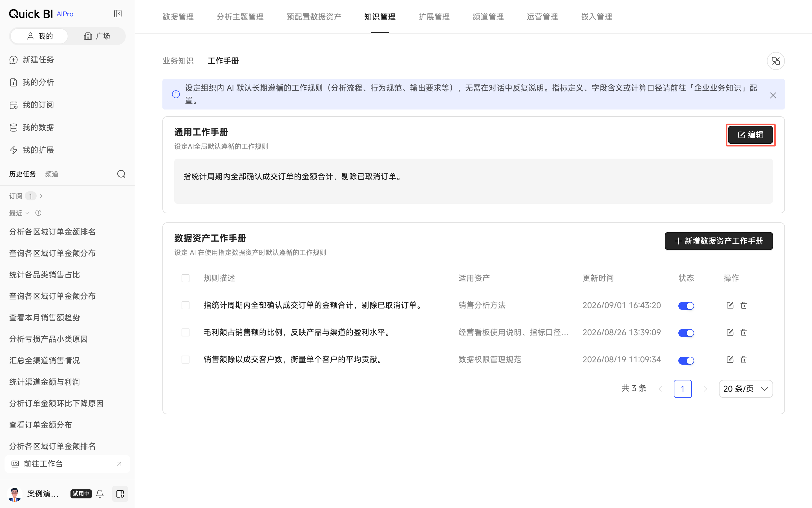Click the shrink fullscreen icon top right
The width and height of the screenshot is (812, 508).
click(x=775, y=61)
